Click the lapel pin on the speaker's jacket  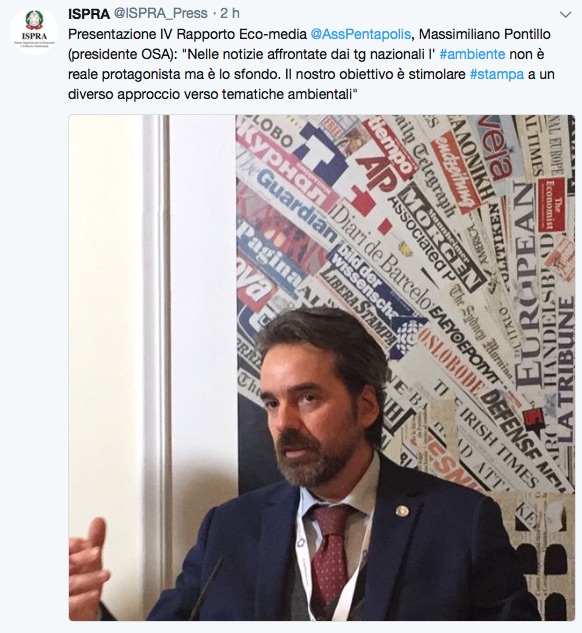coord(401,511)
